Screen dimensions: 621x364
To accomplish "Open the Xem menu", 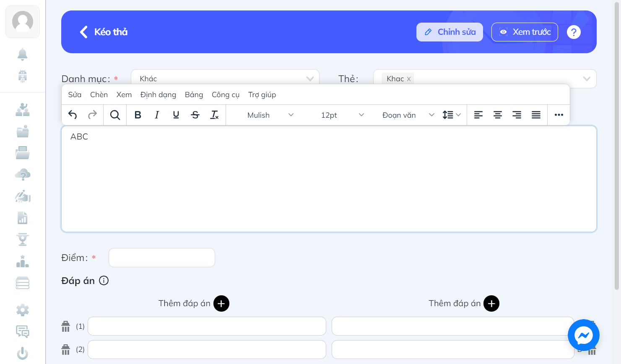I will tap(124, 95).
